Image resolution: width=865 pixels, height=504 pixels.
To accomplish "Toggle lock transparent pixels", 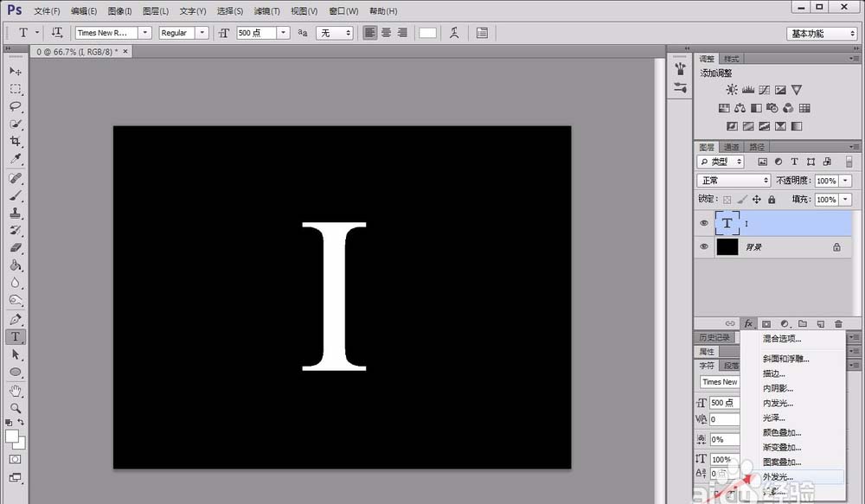I will (727, 200).
